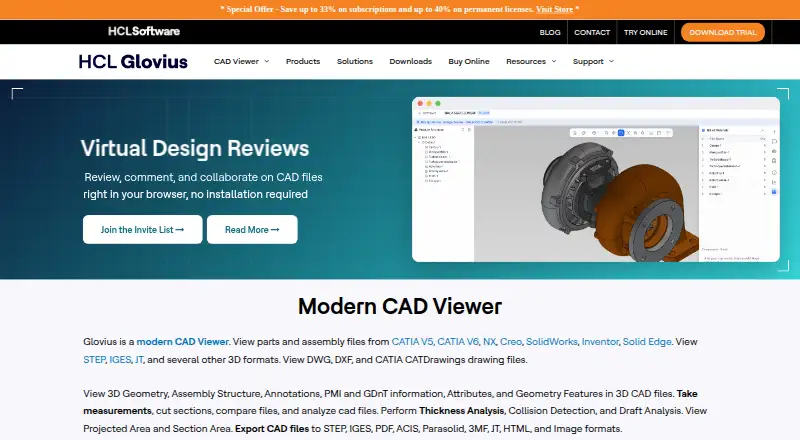Open the STEP format link
The image size is (800, 440).
click(x=94, y=359)
